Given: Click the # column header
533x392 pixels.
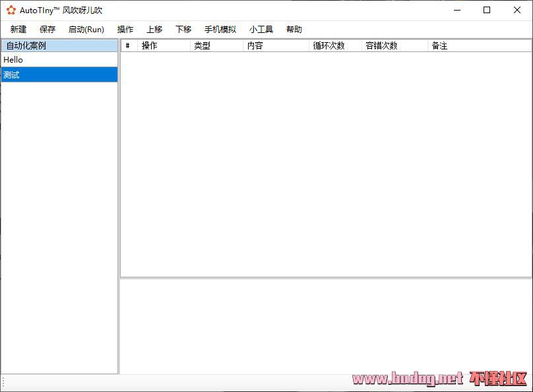Looking at the screenshot, I should tap(128, 46).
